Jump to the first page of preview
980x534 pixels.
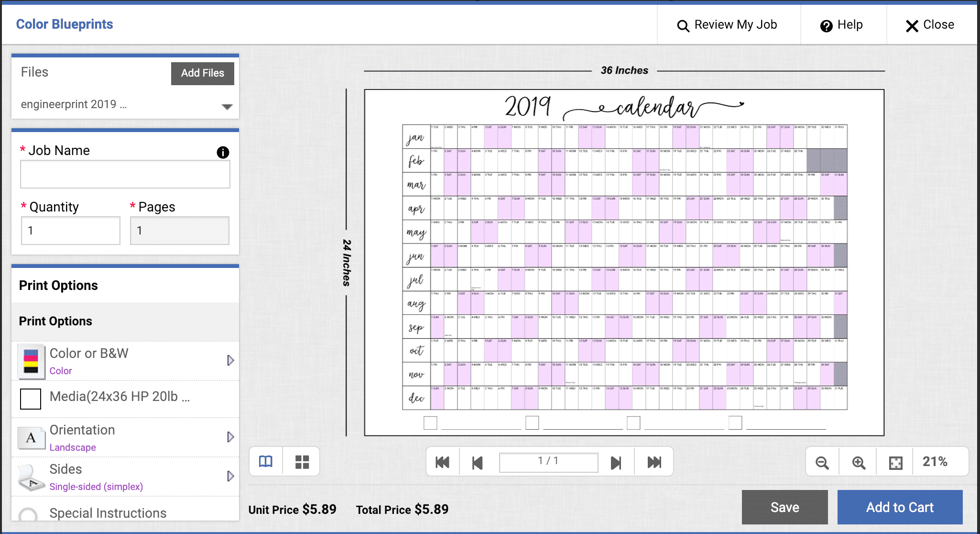442,462
